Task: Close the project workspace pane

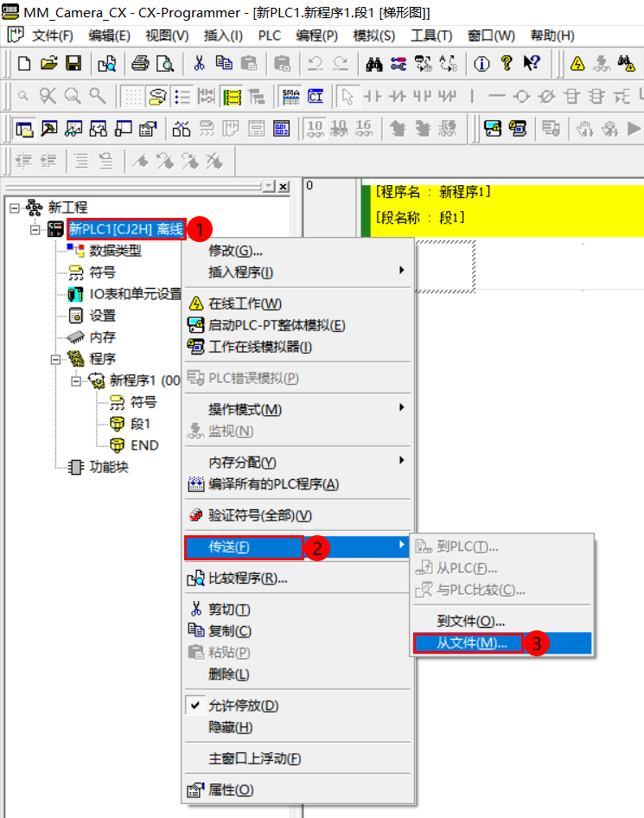Action: pos(284,186)
